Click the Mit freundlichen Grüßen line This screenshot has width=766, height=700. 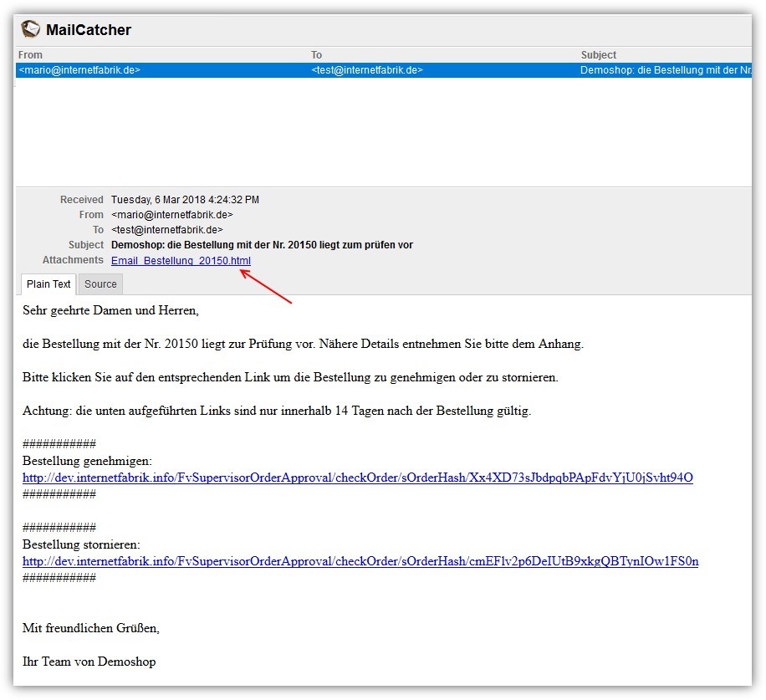click(91, 628)
